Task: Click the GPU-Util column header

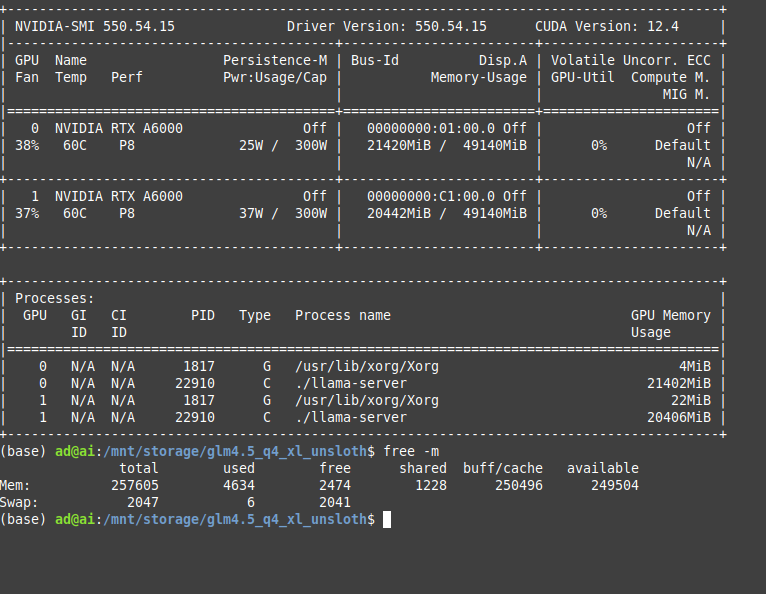Action: pyautogui.click(x=583, y=78)
